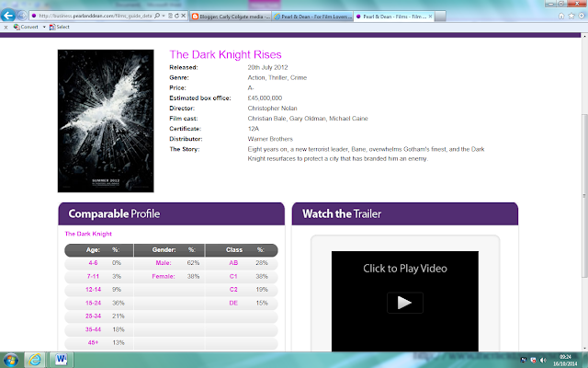
Task: Open the Windows Start button
Action: (10, 361)
